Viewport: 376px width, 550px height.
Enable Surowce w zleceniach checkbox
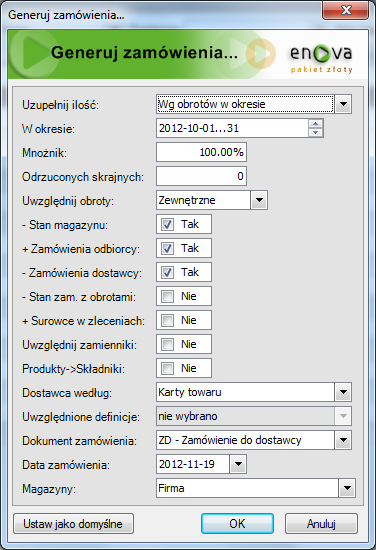click(x=167, y=320)
